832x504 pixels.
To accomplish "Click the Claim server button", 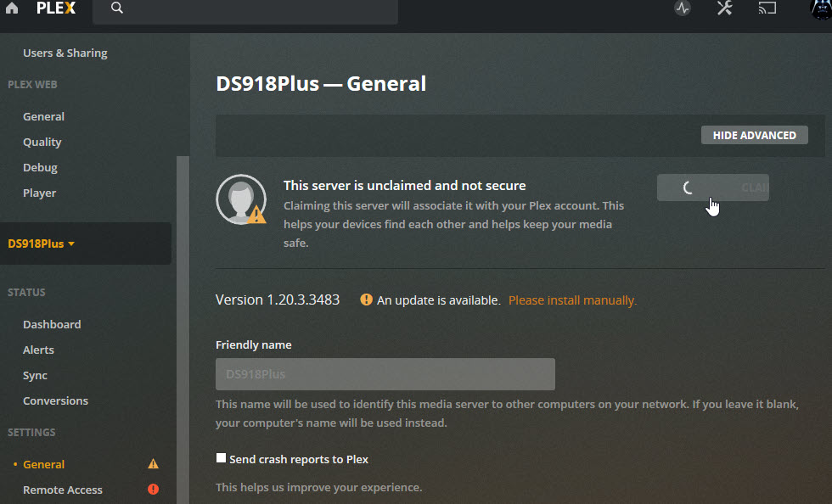I will point(712,188).
